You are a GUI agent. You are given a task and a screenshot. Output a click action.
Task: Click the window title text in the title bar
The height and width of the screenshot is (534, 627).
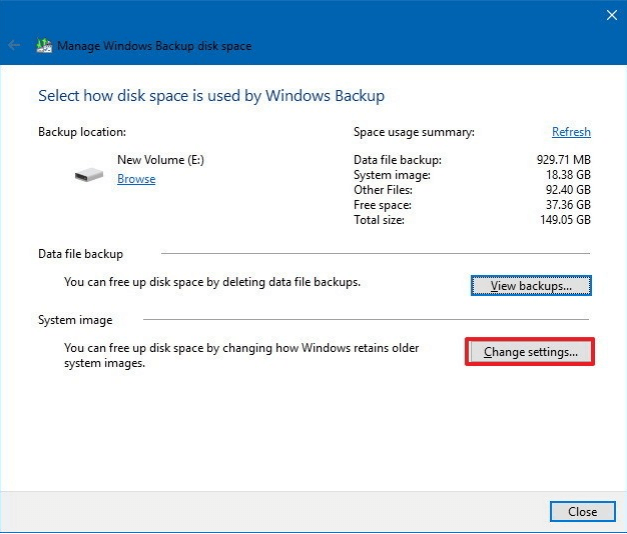154,46
